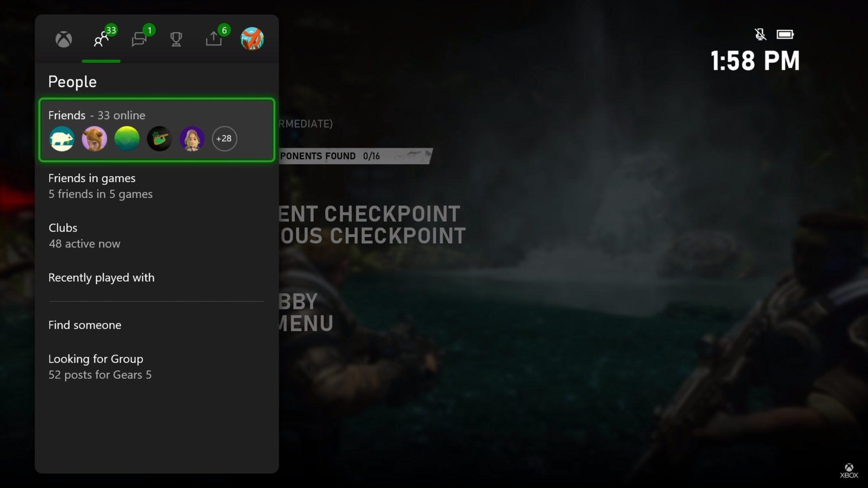Select Recently Played With menu item
Screen dimensions: 868x488
click(101, 277)
